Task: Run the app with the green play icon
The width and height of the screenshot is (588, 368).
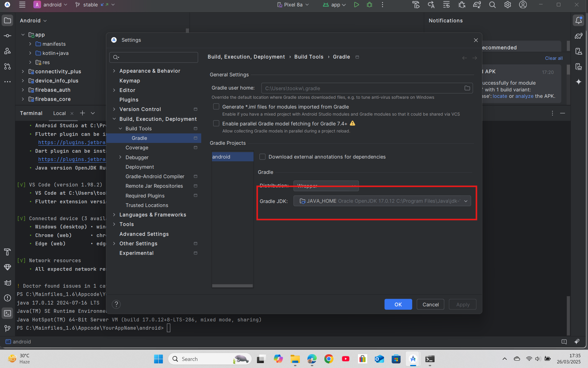Action: (356, 5)
